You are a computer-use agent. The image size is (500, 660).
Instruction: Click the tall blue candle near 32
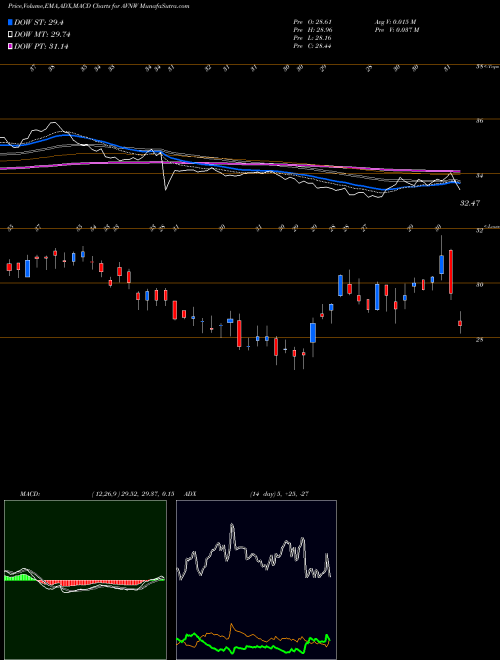441,264
